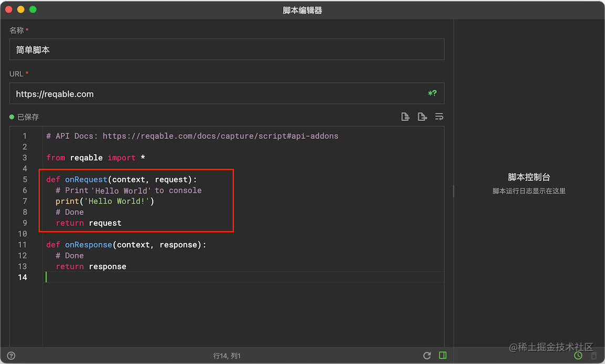The height and width of the screenshot is (364, 605).
Task: Maximize the window with the green button
Action: point(33,9)
